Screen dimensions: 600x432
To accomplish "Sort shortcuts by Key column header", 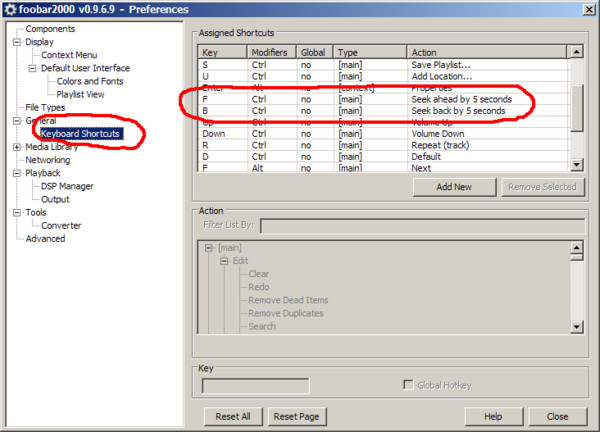I will (222, 52).
